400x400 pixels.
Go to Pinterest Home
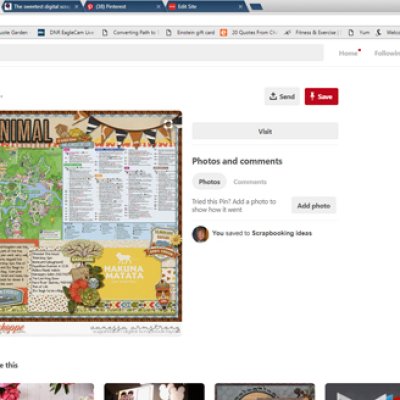[x=348, y=53]
